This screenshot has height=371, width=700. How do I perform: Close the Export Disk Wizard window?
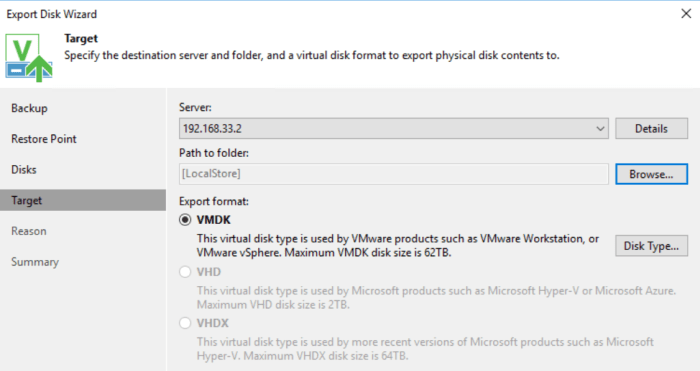coord(686,14)
